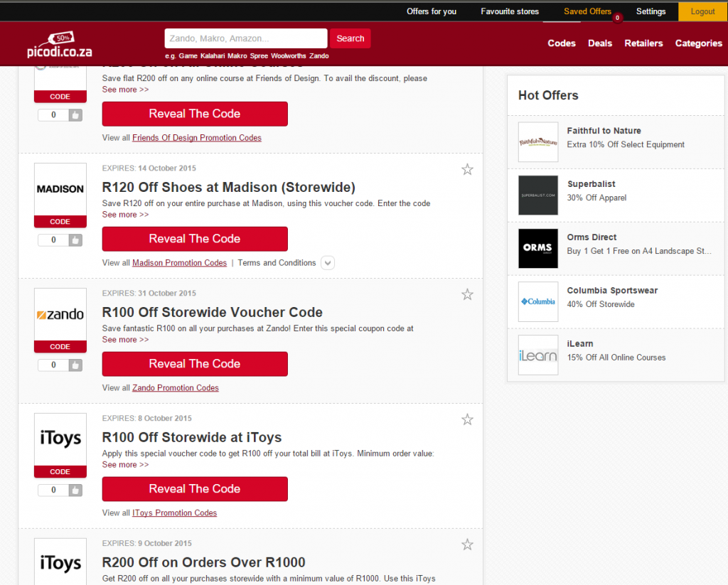Open Buy 1 Get 1 Free Orms offer
Viewport: 728px width, 585px height.
pos(639,251)
